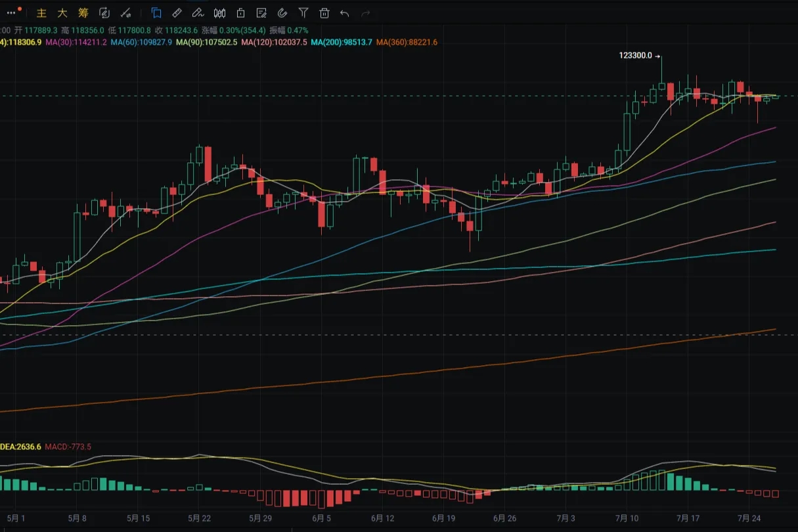
Task: Click the DEA:2636.6 value label
Action: pyautogui.click(x=21, y=447)
